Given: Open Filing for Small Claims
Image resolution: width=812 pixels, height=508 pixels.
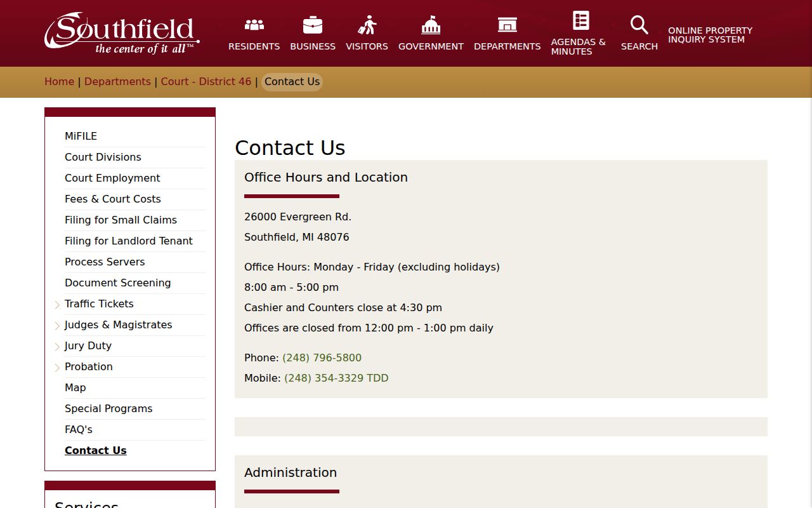Looking at the screenshot, I should (121, 220).
